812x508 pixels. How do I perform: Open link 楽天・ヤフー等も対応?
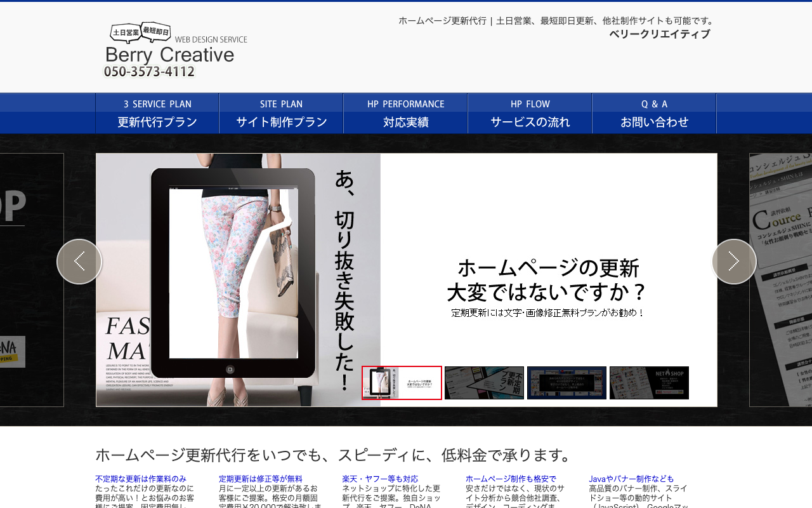tap(380, 479)
